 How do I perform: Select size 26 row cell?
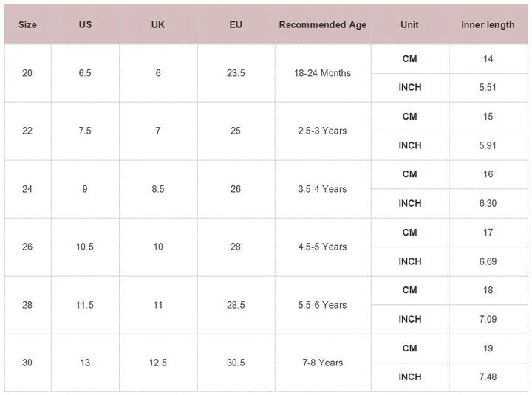(x=27, y=247)
